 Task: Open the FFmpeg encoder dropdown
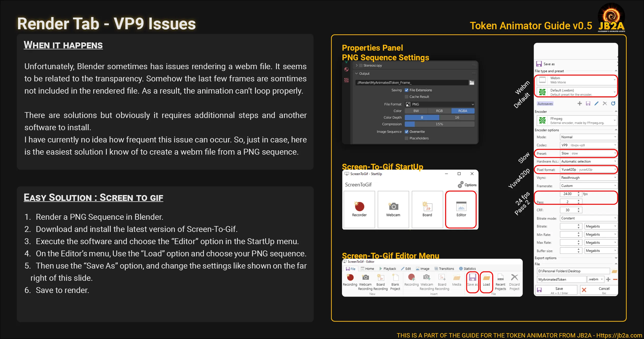[x=577, y=121]
